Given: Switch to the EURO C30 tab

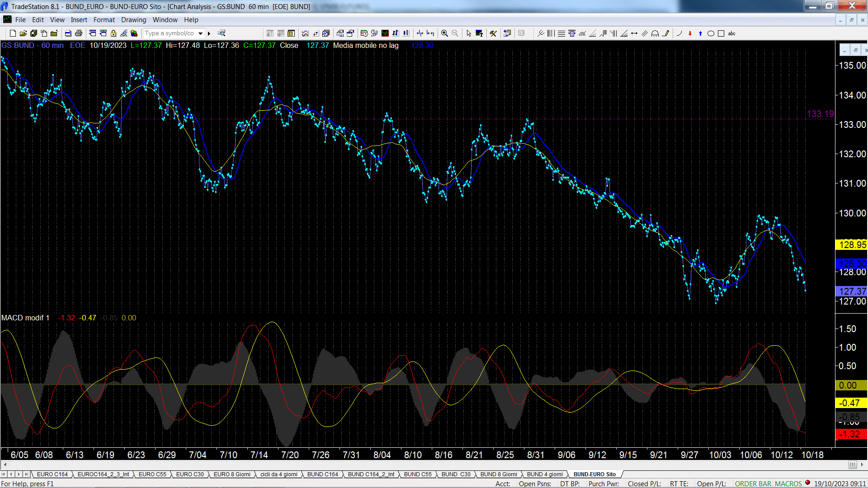Looking at the screenshot, I should tap(190, 474).
